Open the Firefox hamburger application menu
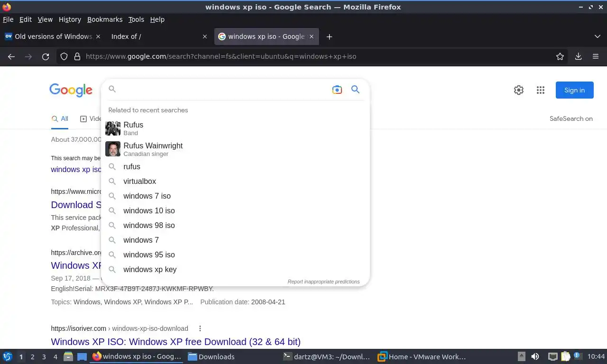 [x=596, y=56]
